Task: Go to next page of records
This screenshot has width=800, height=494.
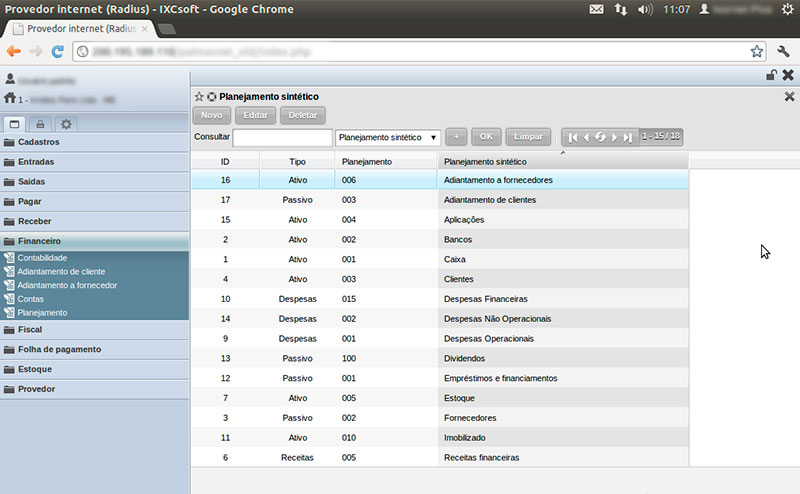Action: pyautogui.click(x=614, y=137)
